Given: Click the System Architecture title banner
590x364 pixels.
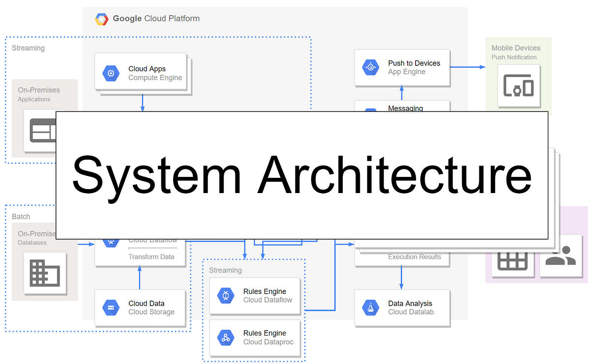Looking at the screenshot, I should tap(302, 175).
